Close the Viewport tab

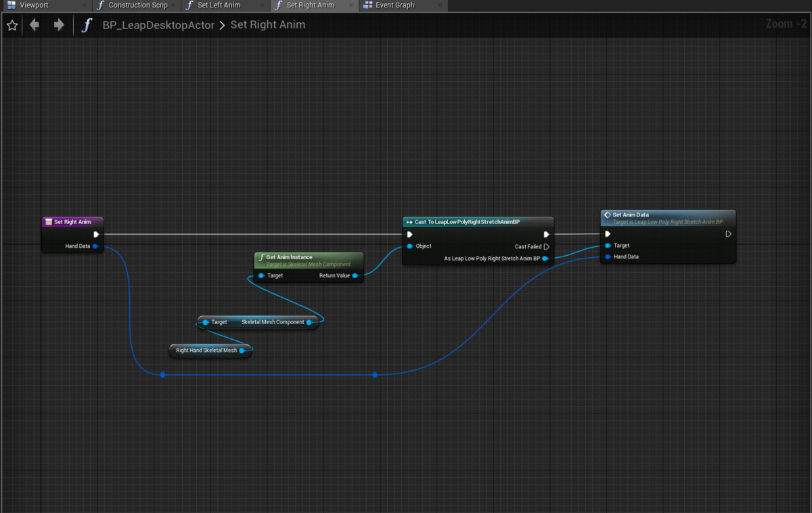(x=84, y=5)
